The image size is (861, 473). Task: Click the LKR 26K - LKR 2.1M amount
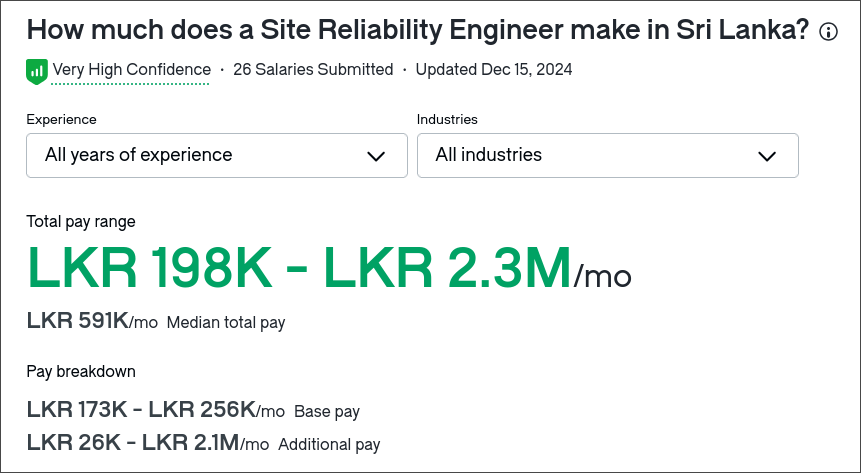133,442
